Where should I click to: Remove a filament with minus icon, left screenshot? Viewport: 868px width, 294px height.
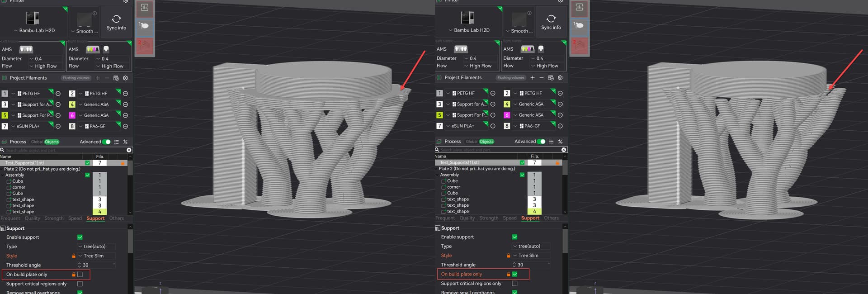click(x=107, y=78)
